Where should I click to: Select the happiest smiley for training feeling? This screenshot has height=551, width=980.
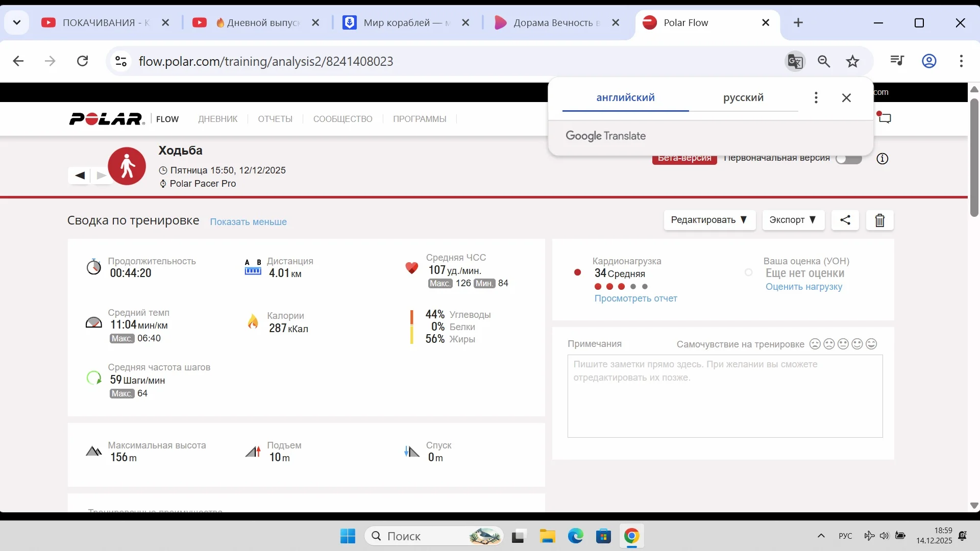872,344
